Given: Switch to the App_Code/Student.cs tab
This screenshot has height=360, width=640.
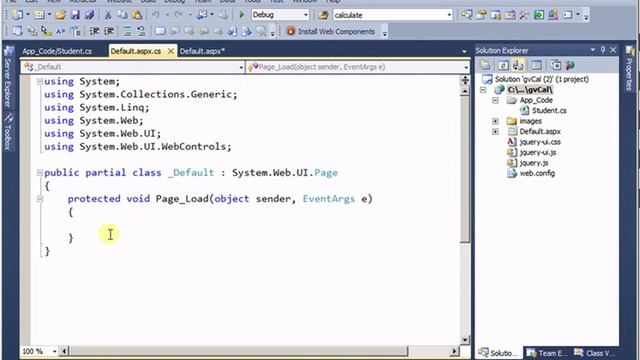Looking at the screenshot, I should (57, 51).
